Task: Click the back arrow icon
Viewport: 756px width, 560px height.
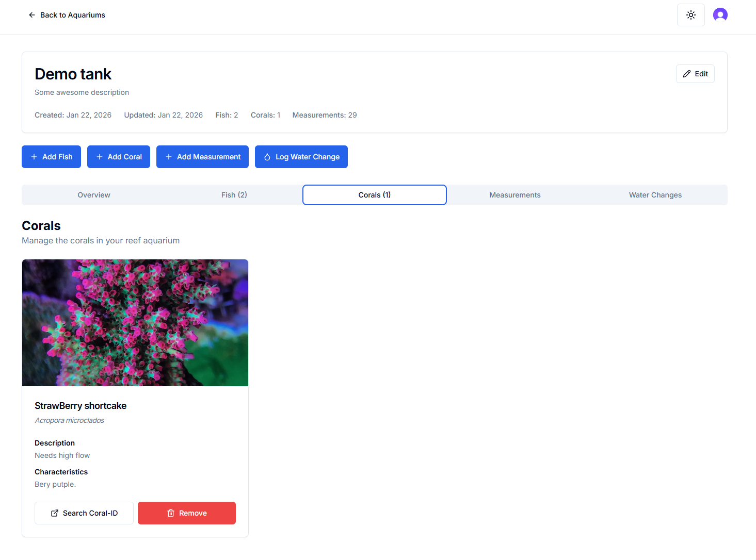Action: (x=32, y=15)
